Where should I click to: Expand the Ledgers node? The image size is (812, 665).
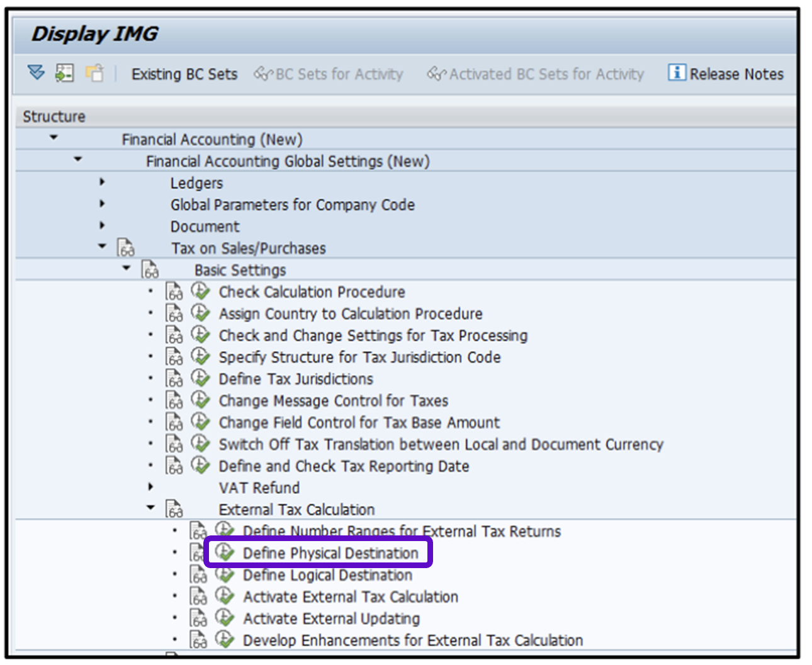coord(102,182)
